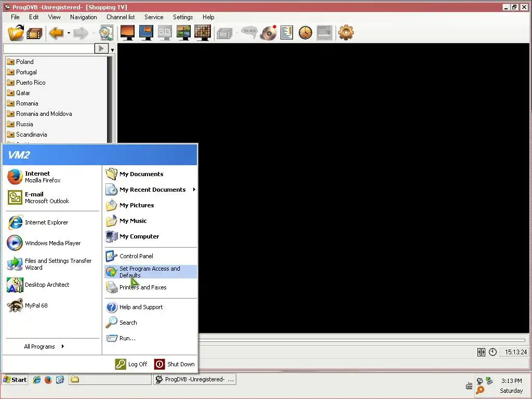532x399 pixels.
Task: Click the Start button on taskbar
Action: point(15,380)
